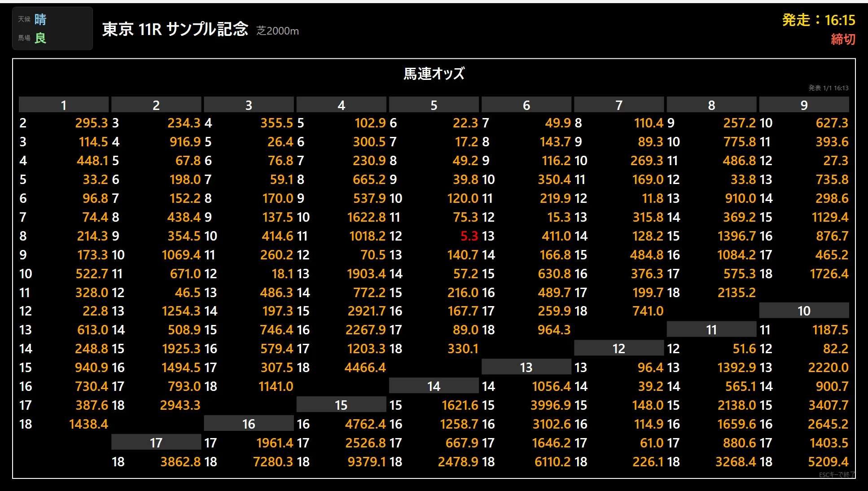Select the horse 16 sub-header
Screen dimensions: 868x491
click(249, 424)
